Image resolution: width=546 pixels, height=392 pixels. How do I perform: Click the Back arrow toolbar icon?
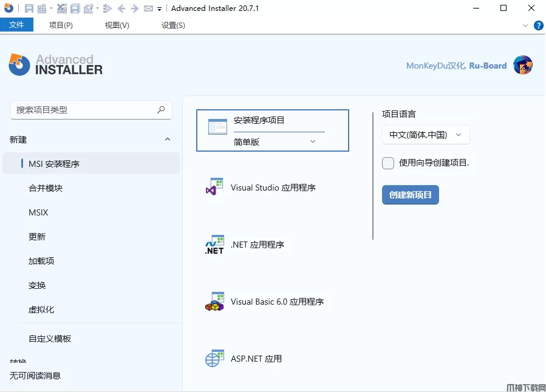[x=121, y=8]
